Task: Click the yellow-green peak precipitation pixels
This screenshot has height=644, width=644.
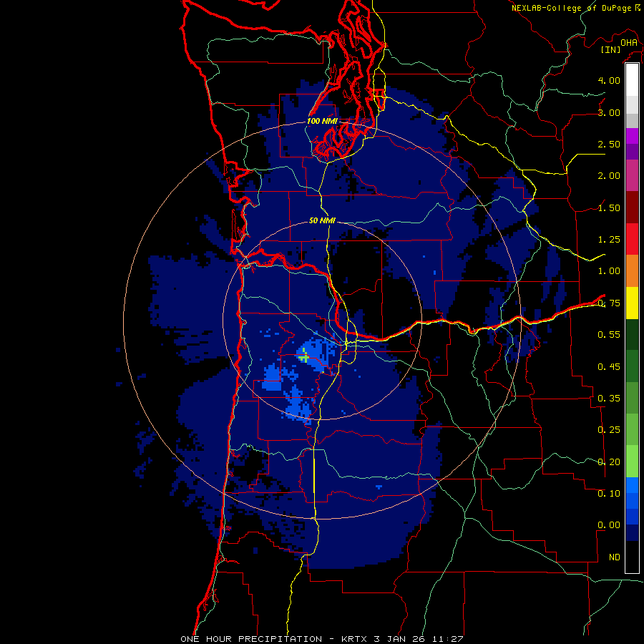Action: (304, 356)
